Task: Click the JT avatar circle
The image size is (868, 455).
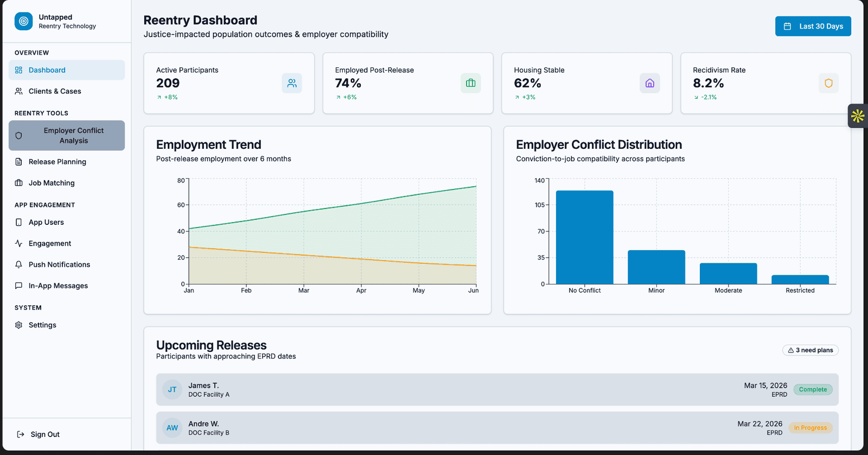Action: (x=172, y=389)
